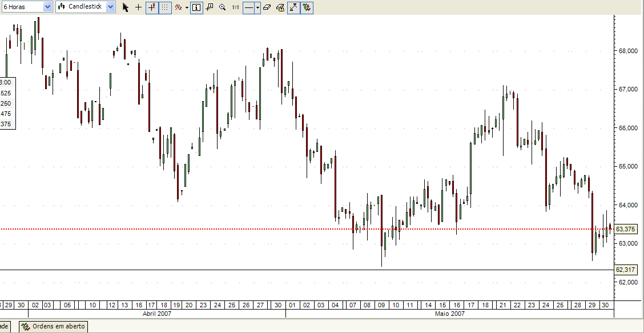The image size is (644, 333).
Task: Click the Abril 2007 month label
Action: [x=157, y=313]
